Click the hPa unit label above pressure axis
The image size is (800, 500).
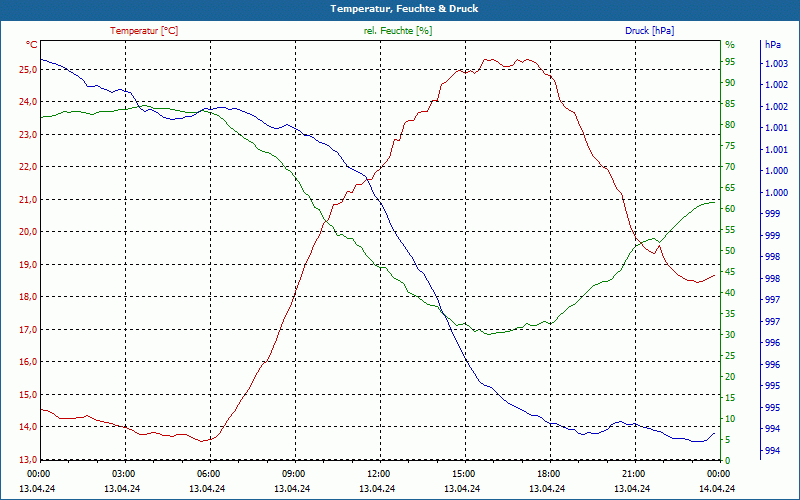click(773, 45)
